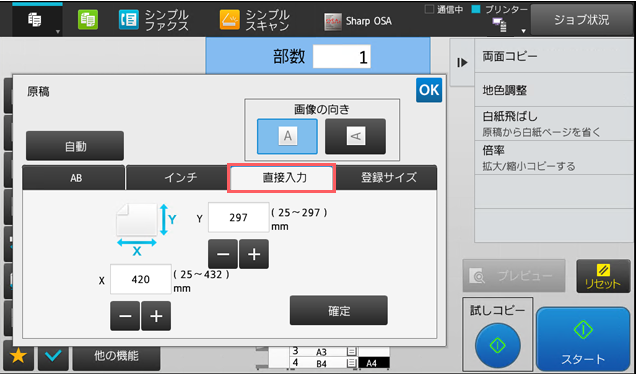The width and height of the screenshot is (636, 374).
Task: Select 地色調整 background adjustment
Action: pyautogui.click(x=554, y=90)
